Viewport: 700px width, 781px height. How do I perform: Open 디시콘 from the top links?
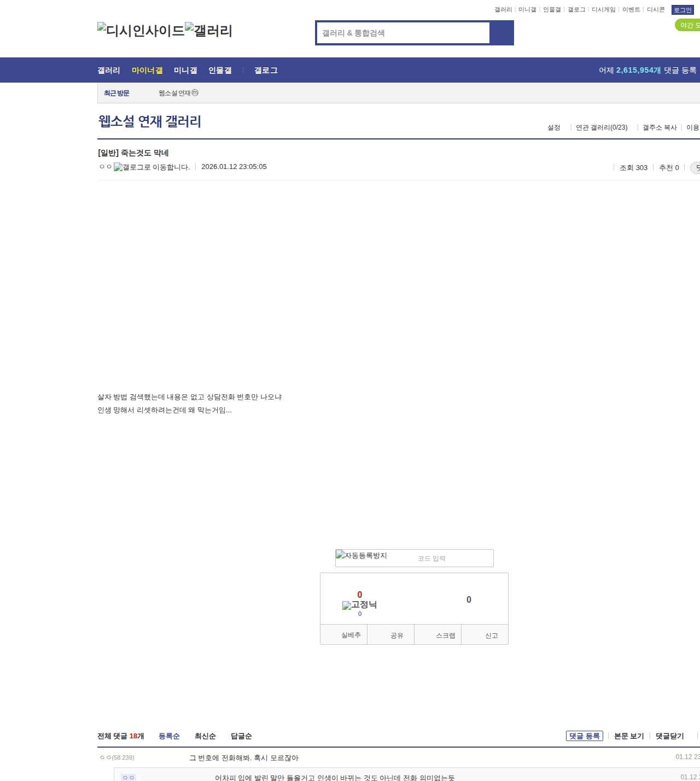[656, 10]
